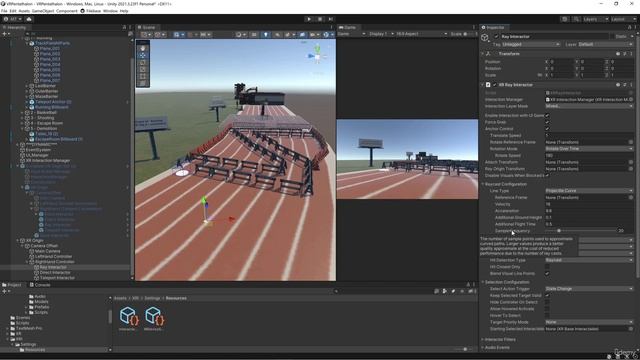Click the second Resources asset thumbnail
The height and width of the screenshot is (360, 640).
click(155, 318)
